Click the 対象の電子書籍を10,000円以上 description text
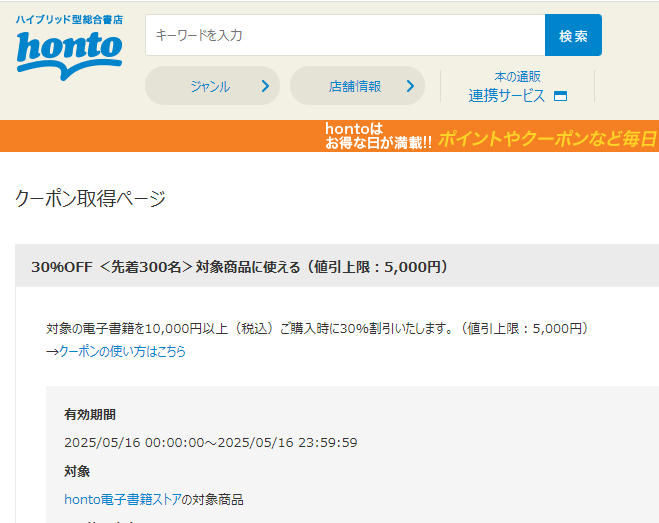 click(x=317, y=328)
